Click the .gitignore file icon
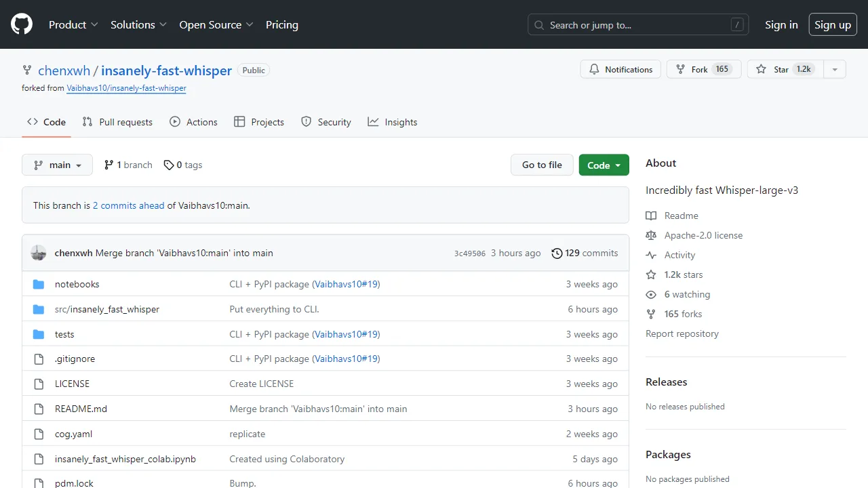Screen dimensions: 868x488 39,359
